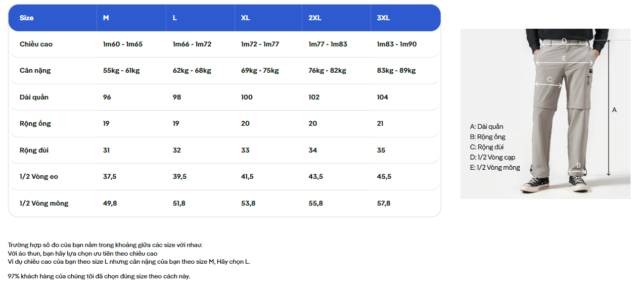This screenshot has height=292, width=644.
Task: Click the M size header
Action: click(106, 18)
